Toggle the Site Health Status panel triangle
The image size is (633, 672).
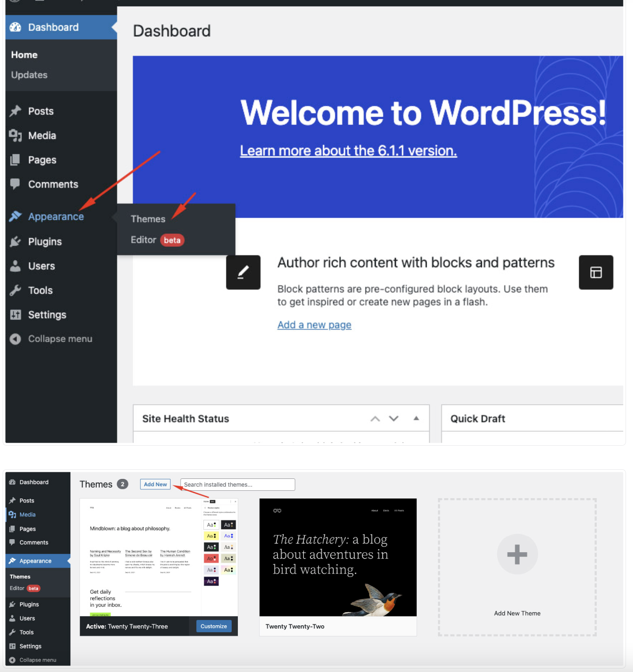click(x=416, y=418)
